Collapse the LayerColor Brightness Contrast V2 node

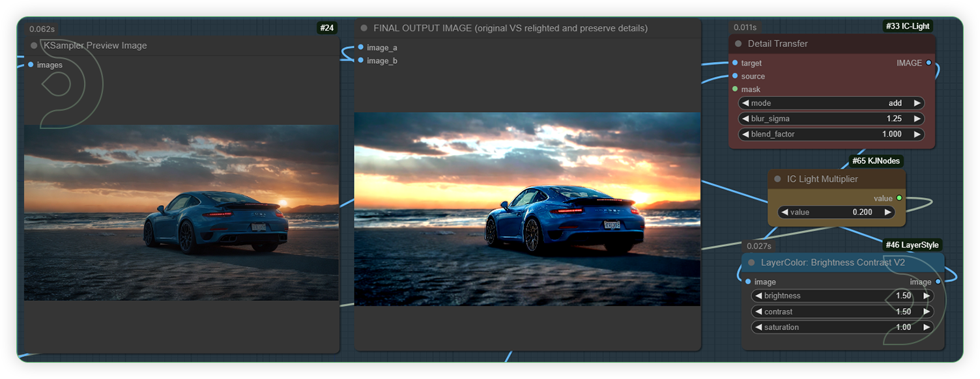pyautogui.click(x=751, y=262)
